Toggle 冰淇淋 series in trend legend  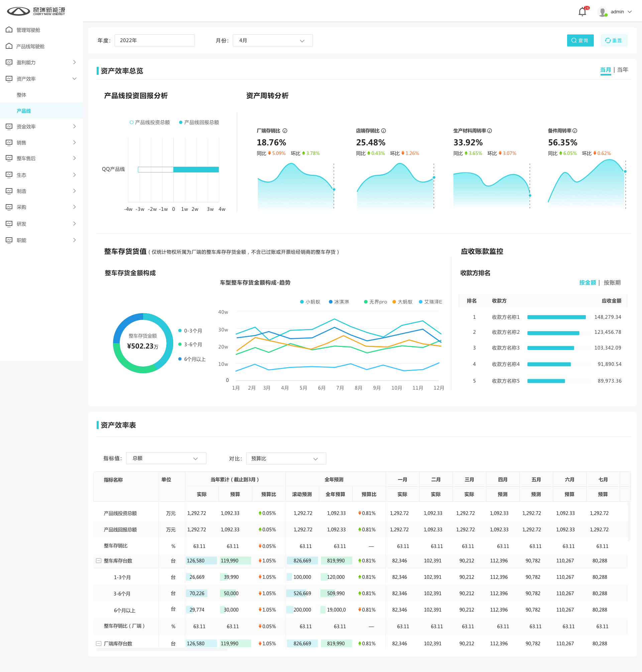pyautogui.click(x=339, y=302)
